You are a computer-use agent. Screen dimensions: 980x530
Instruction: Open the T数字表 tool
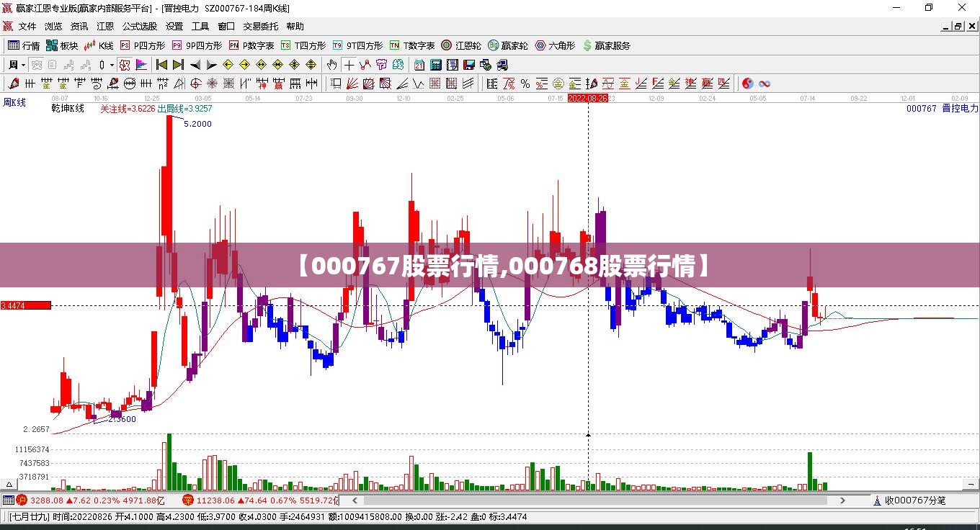point(412,45)
